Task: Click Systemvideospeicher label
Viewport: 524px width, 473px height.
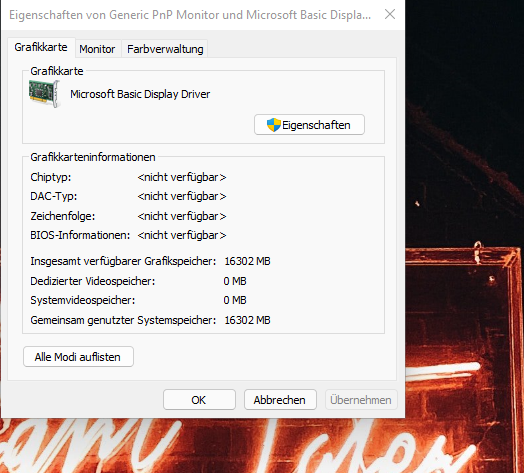Action: click(x=83, y=300)
